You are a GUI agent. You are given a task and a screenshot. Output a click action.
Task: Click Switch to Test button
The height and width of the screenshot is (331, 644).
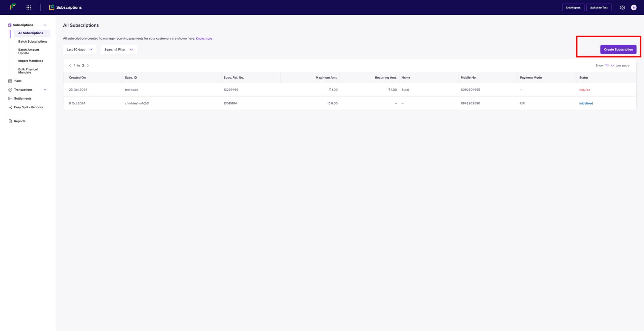(599, 7)
